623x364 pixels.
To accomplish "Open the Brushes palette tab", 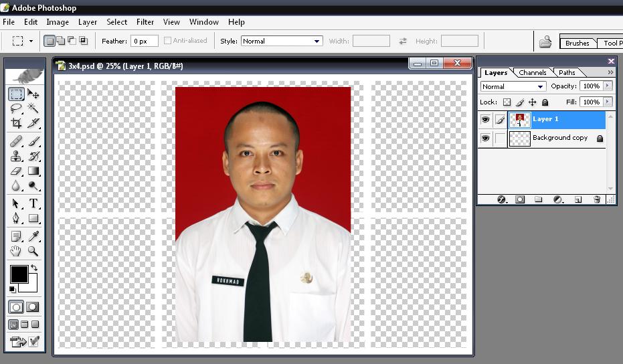I will pyautogui.click(x=577, y=43).
